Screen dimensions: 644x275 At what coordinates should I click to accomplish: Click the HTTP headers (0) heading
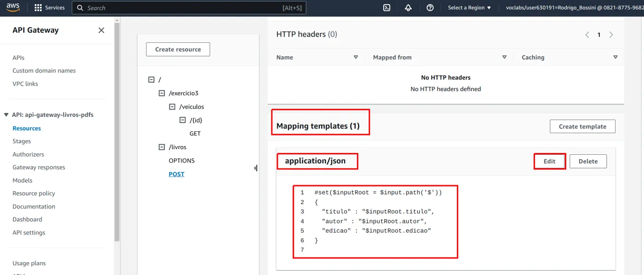pos(307,34)
